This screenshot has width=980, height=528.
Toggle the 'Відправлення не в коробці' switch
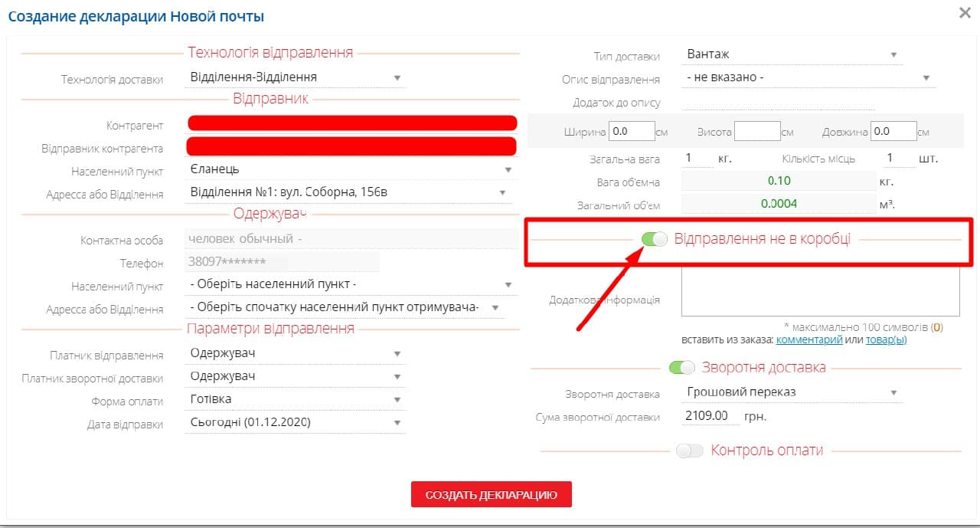(655, 239)
